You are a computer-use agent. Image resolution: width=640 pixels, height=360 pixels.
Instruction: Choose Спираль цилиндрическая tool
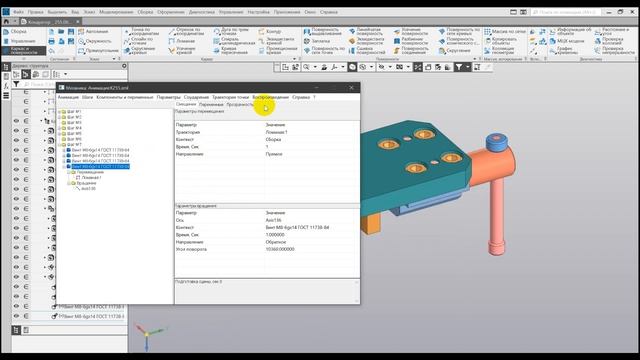pos(234,41)
